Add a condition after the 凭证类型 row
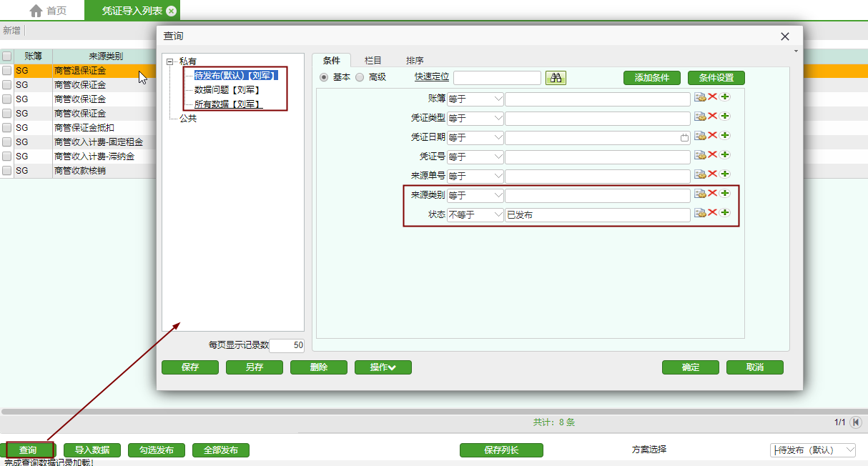 (x=724, y=116)
